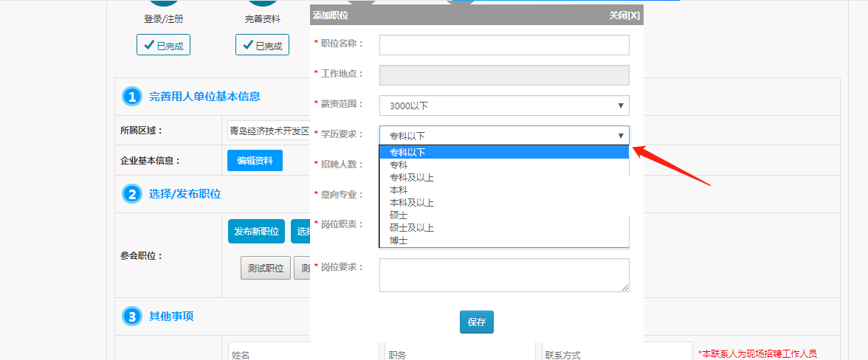This screenshot has height=360, width=868.
Task: Select the 测试职位 button
Action: click(x=264, y=269)
